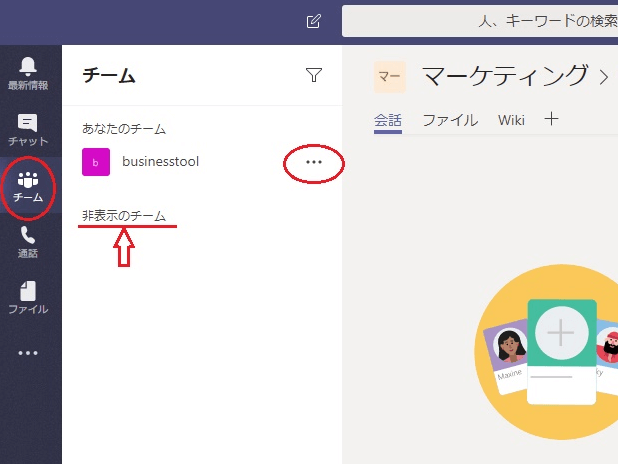Click the search box at the top
The height and width of the screenshot is (464, 618).
(480, 21)
